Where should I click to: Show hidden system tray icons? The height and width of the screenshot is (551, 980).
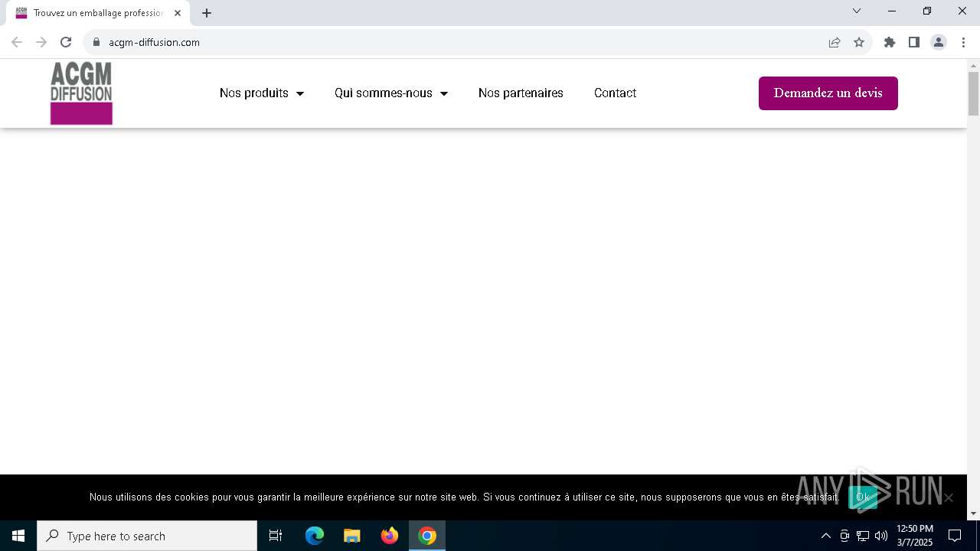click(x=826, y=536)
